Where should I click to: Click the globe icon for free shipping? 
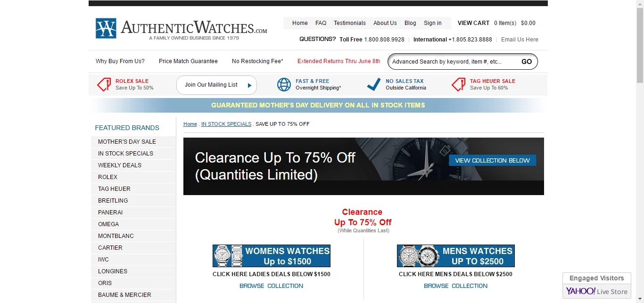point(284,84)
